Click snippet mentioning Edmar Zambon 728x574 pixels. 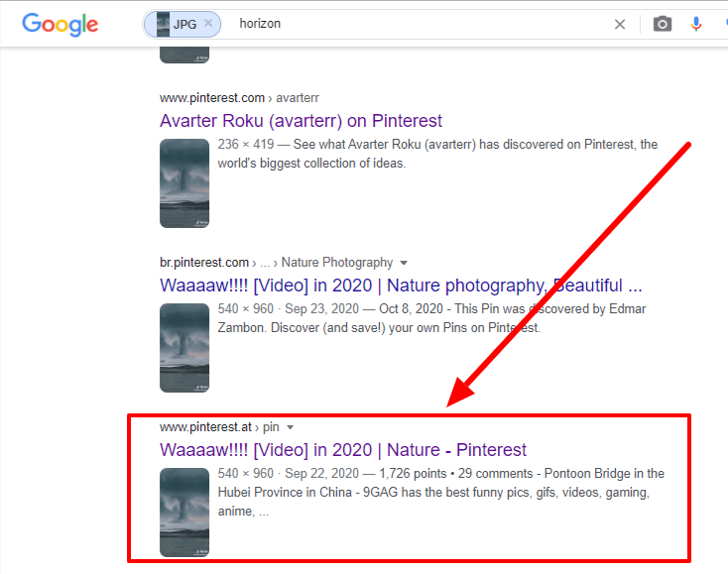pos(431,318)
